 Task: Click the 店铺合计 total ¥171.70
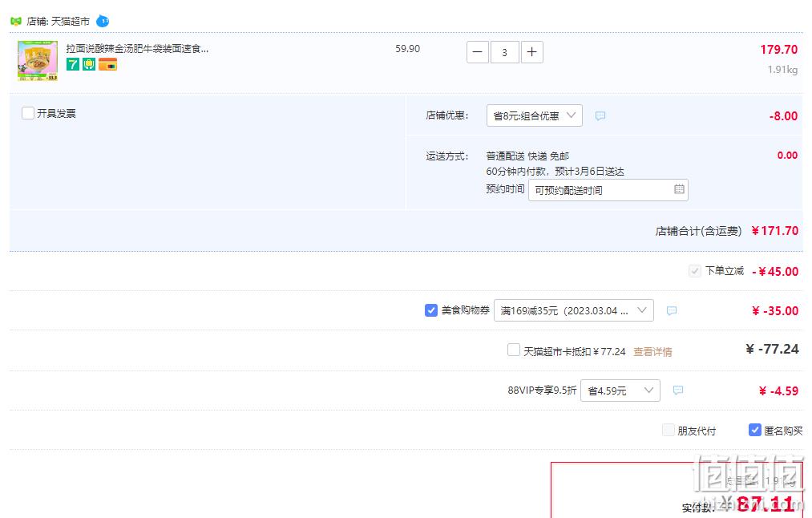click(x=774, y=231)
